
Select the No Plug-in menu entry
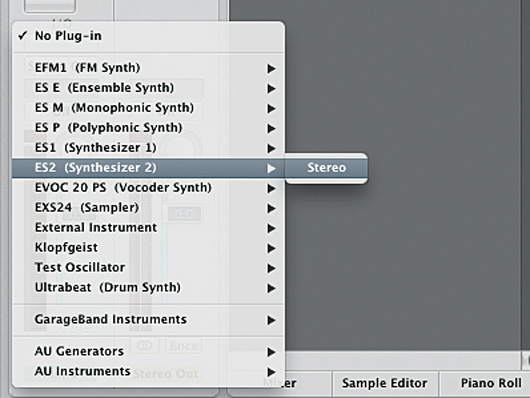coord(148,36)
